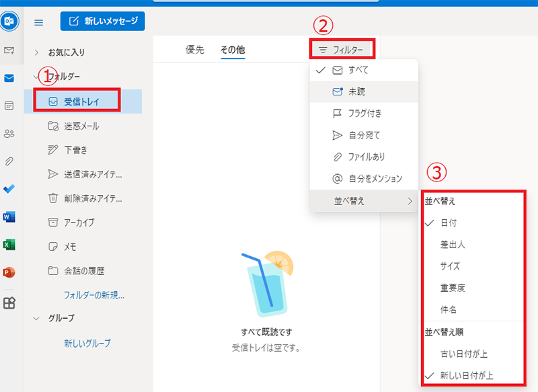Open the アーカイブ folder
The image size is (538, 392).
point(83,223)
